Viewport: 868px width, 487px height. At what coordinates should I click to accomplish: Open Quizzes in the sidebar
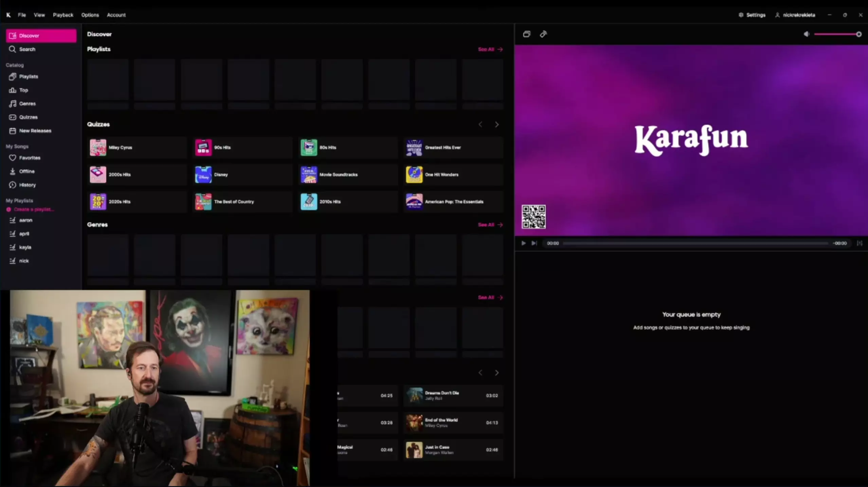[41, 117]
